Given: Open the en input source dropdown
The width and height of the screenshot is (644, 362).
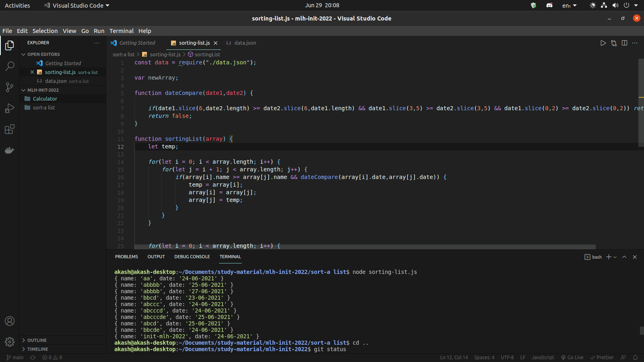Looking at the screenshot, I should [x=569, y=6].
